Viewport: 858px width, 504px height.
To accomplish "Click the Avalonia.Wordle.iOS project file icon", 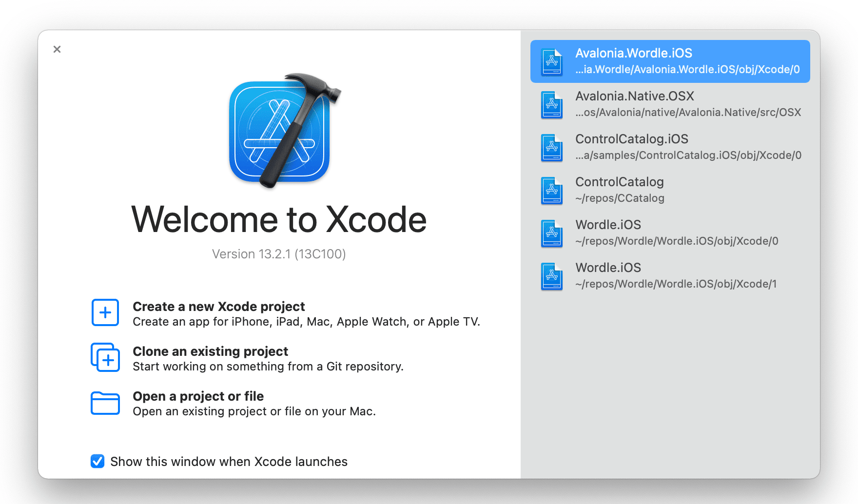I will [x=552, y=61].
